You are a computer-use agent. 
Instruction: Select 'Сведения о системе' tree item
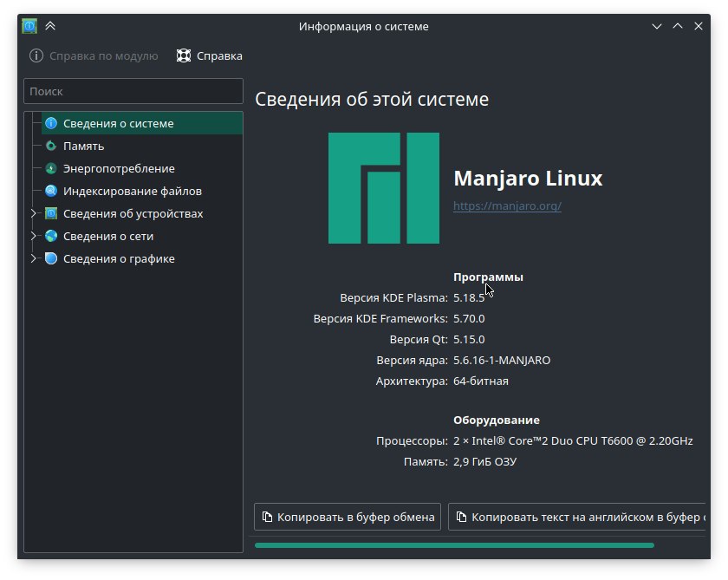pyautogui.click(x=142, y=123)
